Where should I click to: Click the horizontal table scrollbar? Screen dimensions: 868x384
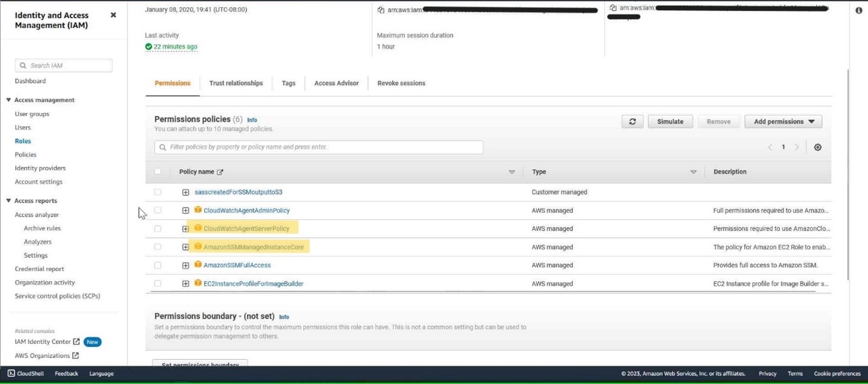(x=483, y=292)
